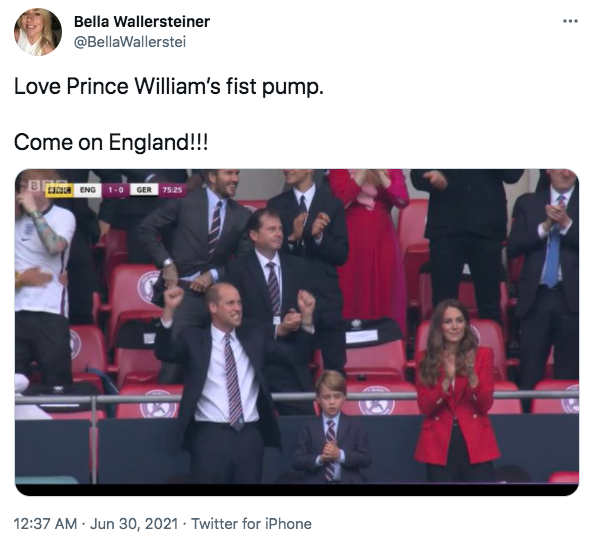Open the Twitter for iPhone source link
This screenshot has height=545, width=594.
251,524
